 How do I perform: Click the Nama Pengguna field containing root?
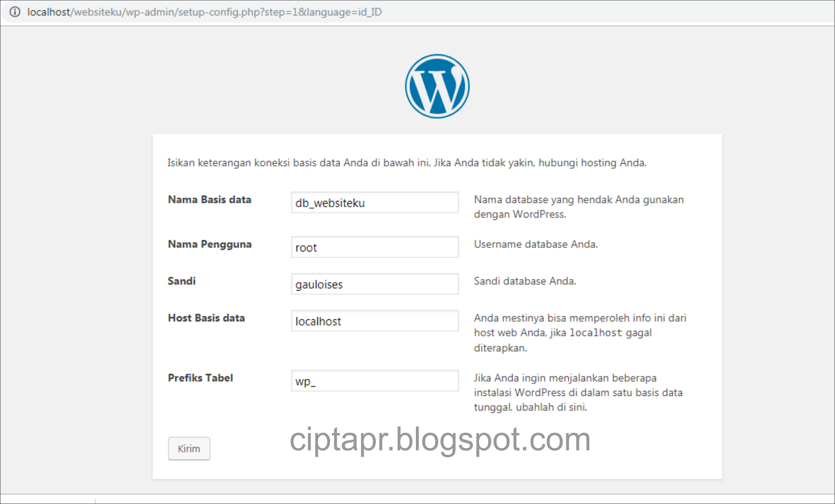[374, 247]
